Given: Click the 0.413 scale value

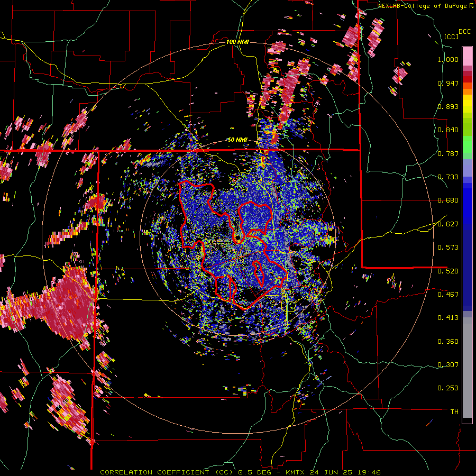Looking at the screenshot, I should 448,318.
